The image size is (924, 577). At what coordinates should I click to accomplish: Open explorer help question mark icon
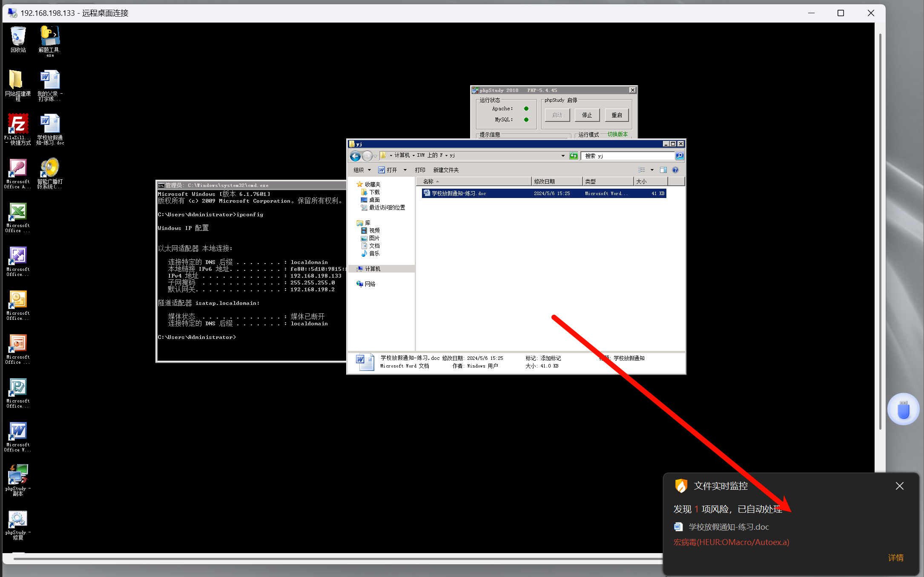(x=675, y=170)
